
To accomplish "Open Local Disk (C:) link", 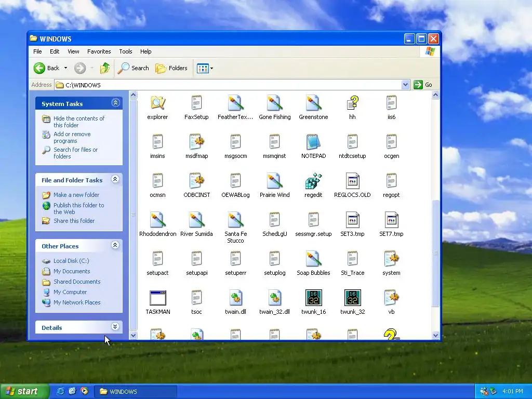I will [x=71, y=261].
